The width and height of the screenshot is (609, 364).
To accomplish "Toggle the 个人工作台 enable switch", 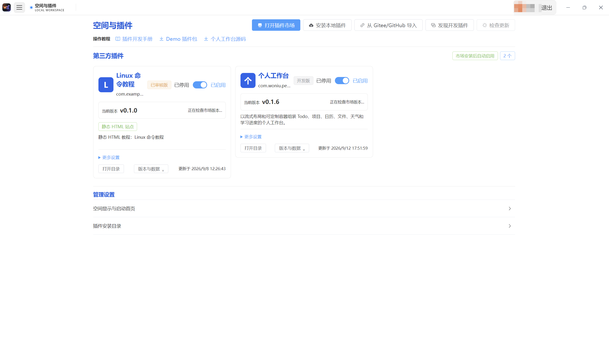I will 342,81.
